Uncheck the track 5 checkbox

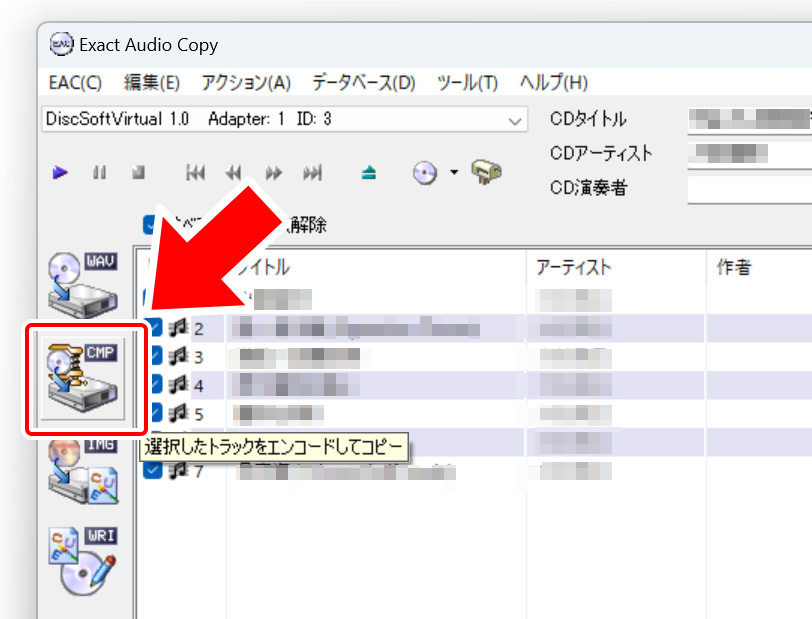point(153,413)
